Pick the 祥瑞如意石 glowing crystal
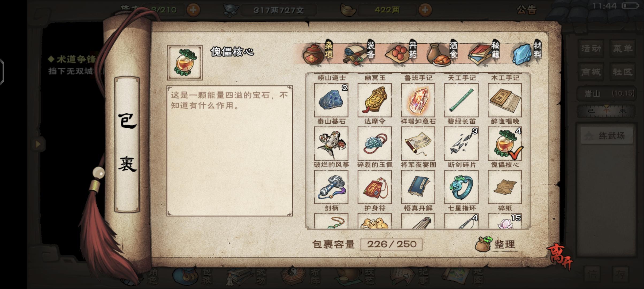Screen dimensions: 644x289 tap(418, 100)
